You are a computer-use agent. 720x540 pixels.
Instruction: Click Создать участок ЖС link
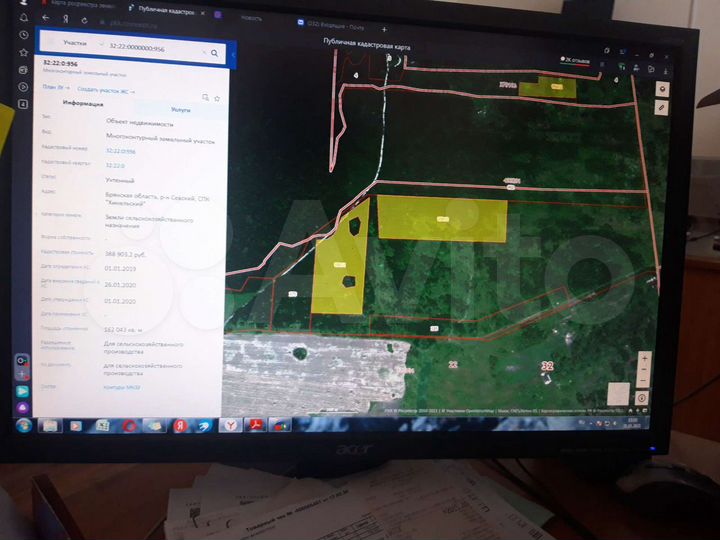[103, 89]
